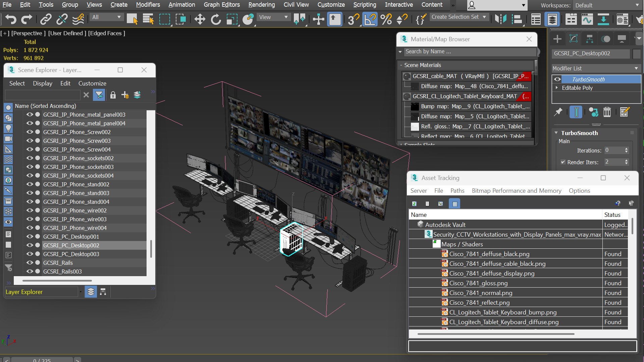Open the Display tab monitor icon
Screen dimensions: 644x362
622,39
